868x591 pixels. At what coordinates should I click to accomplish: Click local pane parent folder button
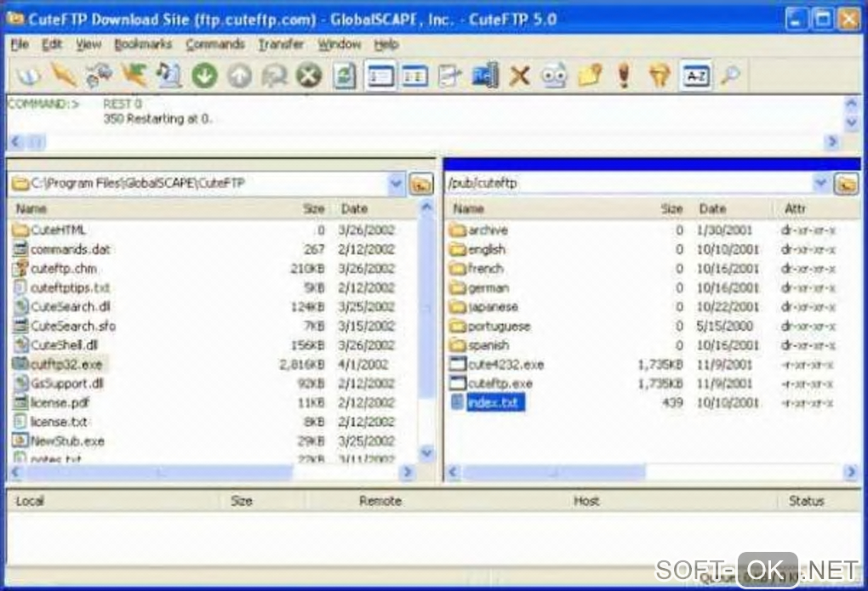[421, 184]
